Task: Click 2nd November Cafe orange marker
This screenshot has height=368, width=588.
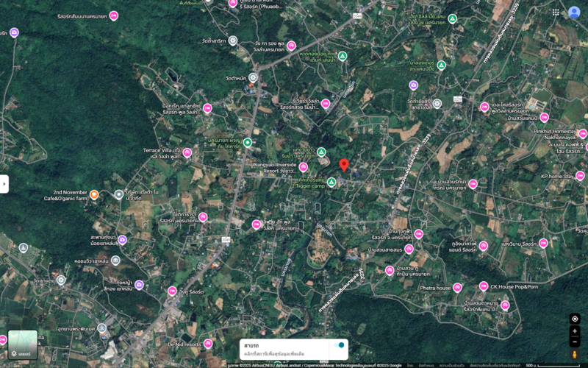Action: 94,194
